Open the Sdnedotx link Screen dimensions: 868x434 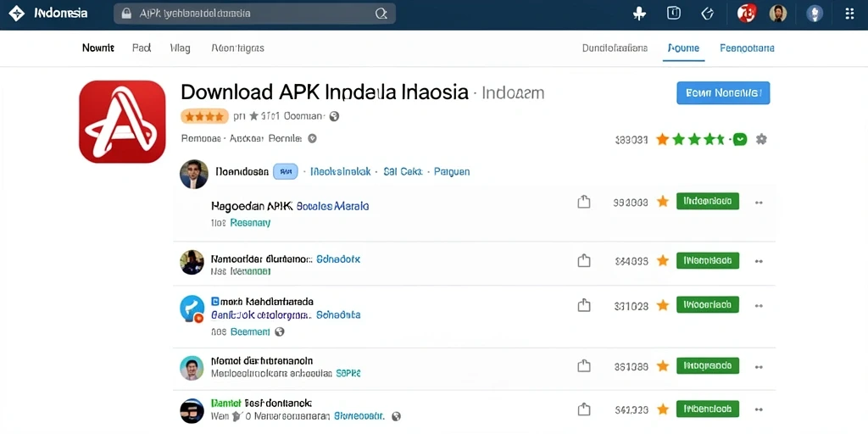(338, 259)
